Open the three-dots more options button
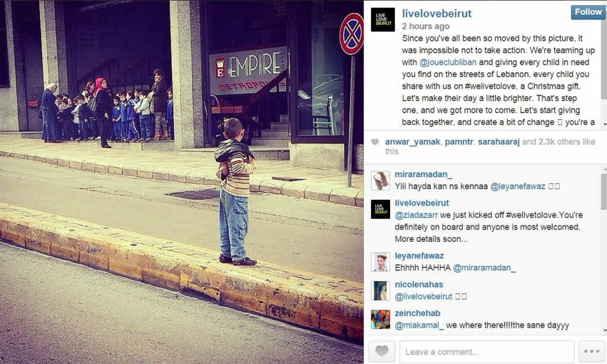 coord(592,351)
